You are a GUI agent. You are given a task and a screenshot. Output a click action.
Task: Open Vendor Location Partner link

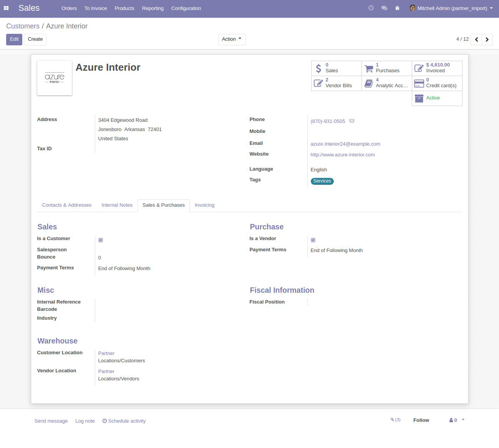(x=106, y=372)
